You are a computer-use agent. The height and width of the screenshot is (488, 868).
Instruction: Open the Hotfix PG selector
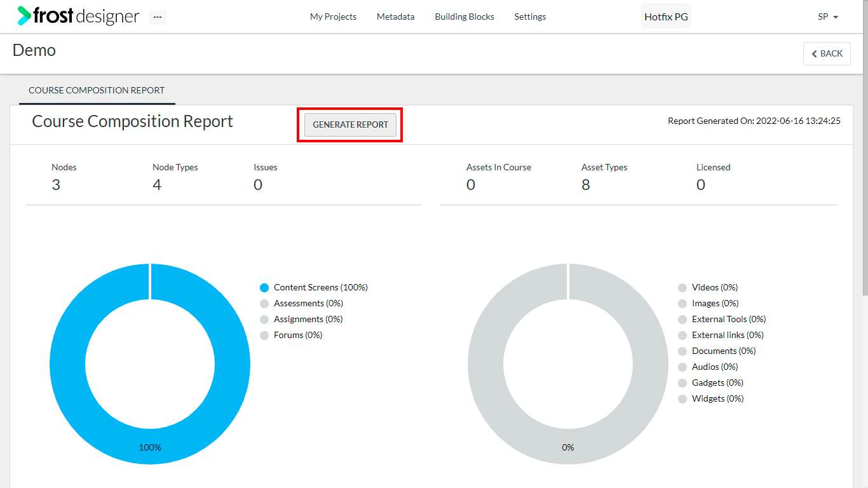[x=666, y=17]
